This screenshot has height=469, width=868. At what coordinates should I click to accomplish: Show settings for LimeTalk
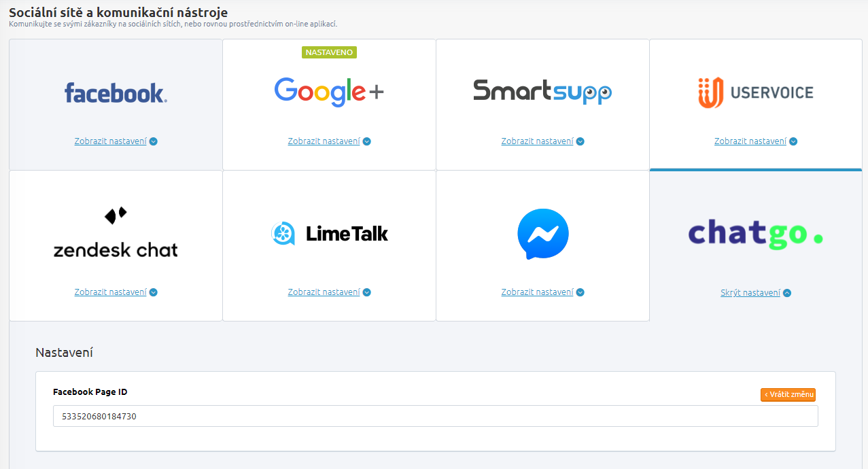pyautogui.click(x=324, y=292)
